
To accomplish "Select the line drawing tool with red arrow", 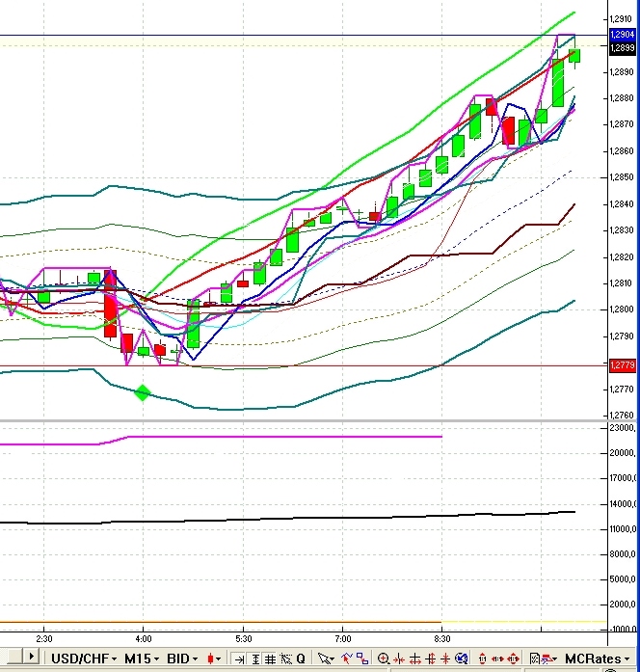I will (347, 658).
